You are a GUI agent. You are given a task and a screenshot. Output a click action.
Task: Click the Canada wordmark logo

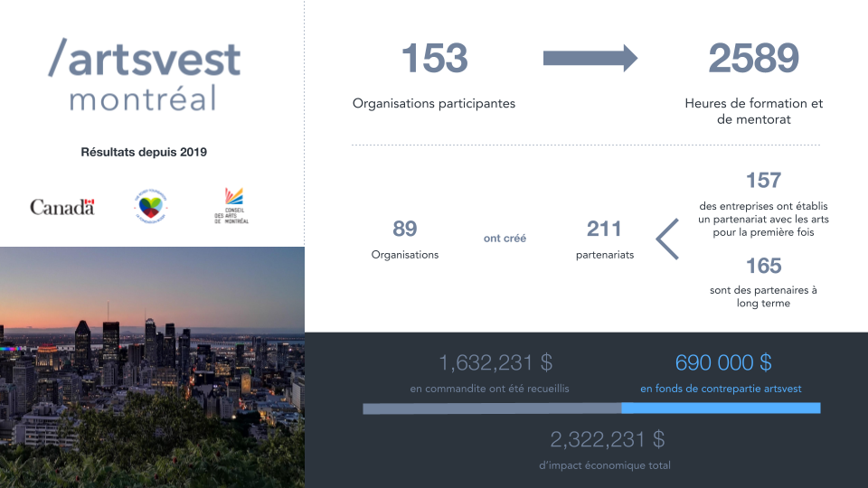click(x=61, y=207)
